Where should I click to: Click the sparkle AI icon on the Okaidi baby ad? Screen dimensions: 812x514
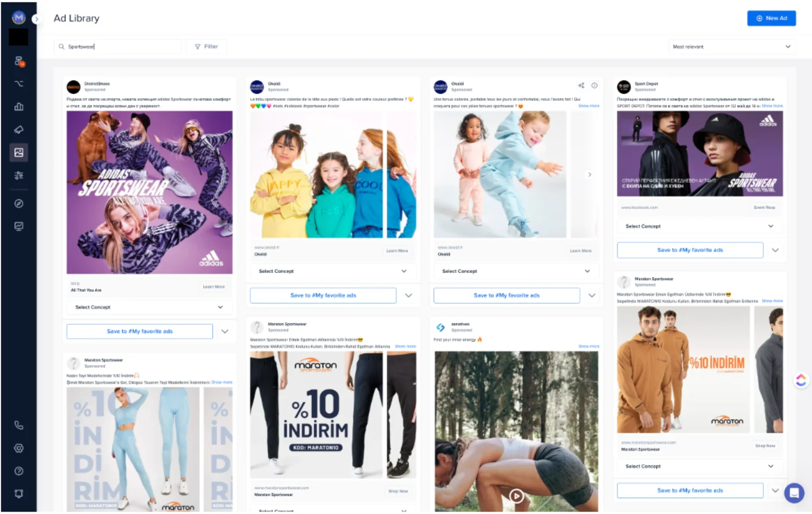coord(581,85)
